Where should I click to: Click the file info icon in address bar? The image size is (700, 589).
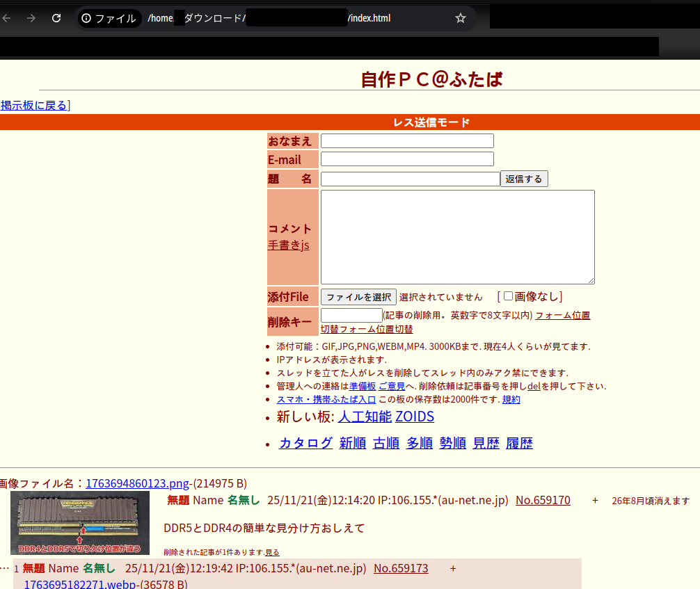click(86, 18)
